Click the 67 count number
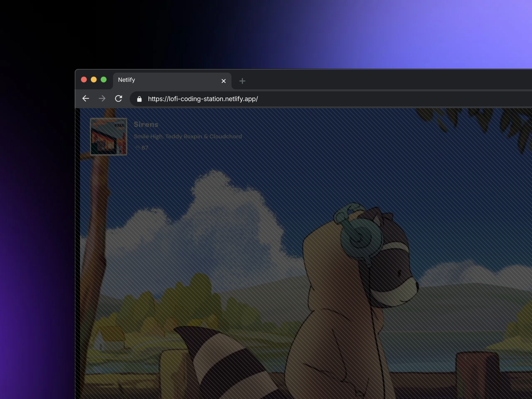 (145, 148)
